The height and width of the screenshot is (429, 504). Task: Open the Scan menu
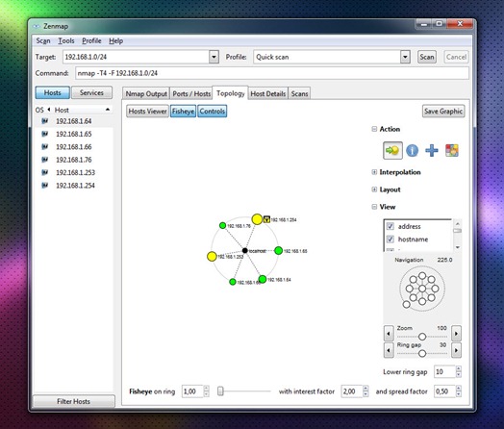43,40
